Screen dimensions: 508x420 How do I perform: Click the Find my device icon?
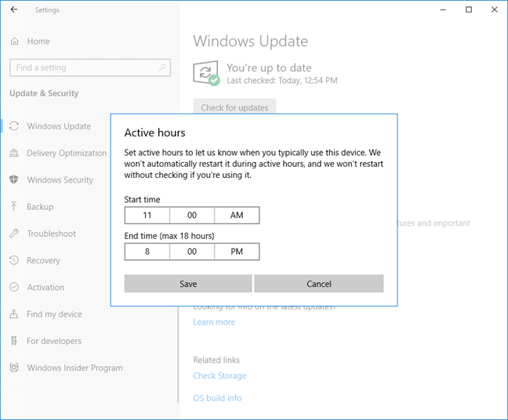pos(14,313)
